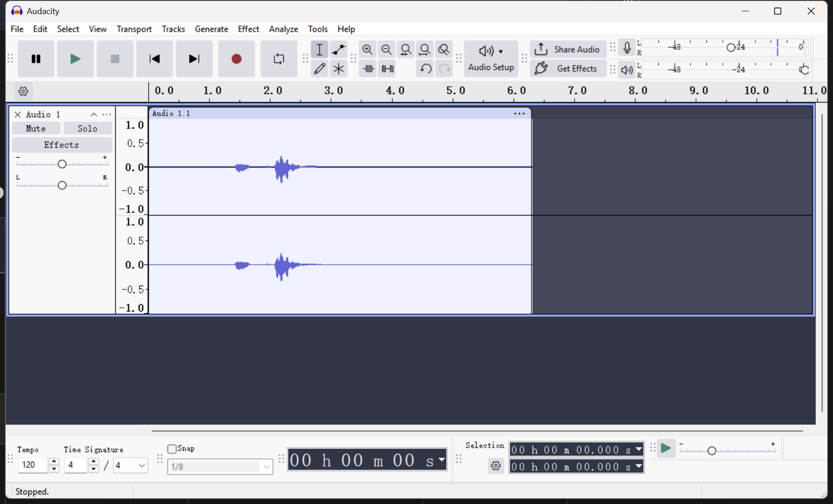
Task: Open the Effect menu
Action: 248,29
